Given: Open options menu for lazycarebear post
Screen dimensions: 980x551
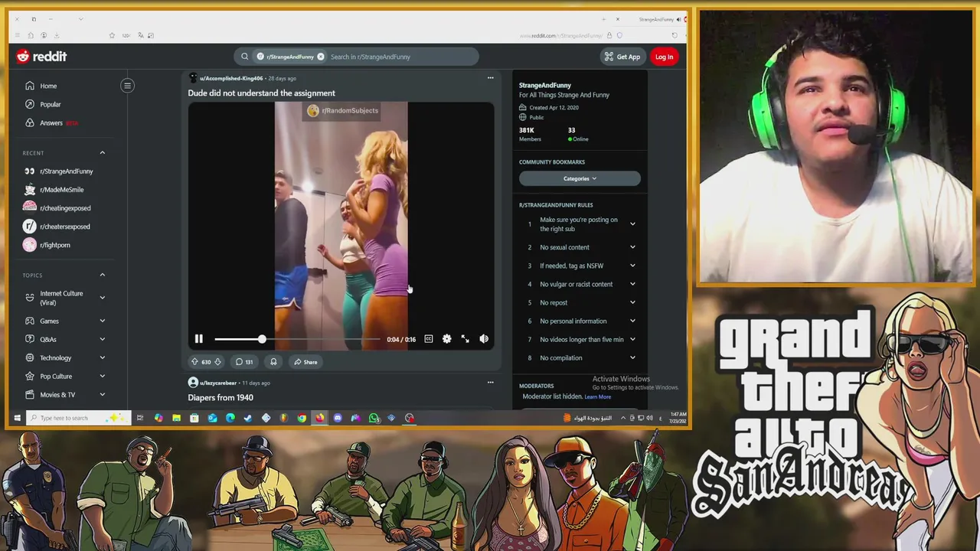Looking at the screenshot, I should pyautogui.click(x=491, y=383).
